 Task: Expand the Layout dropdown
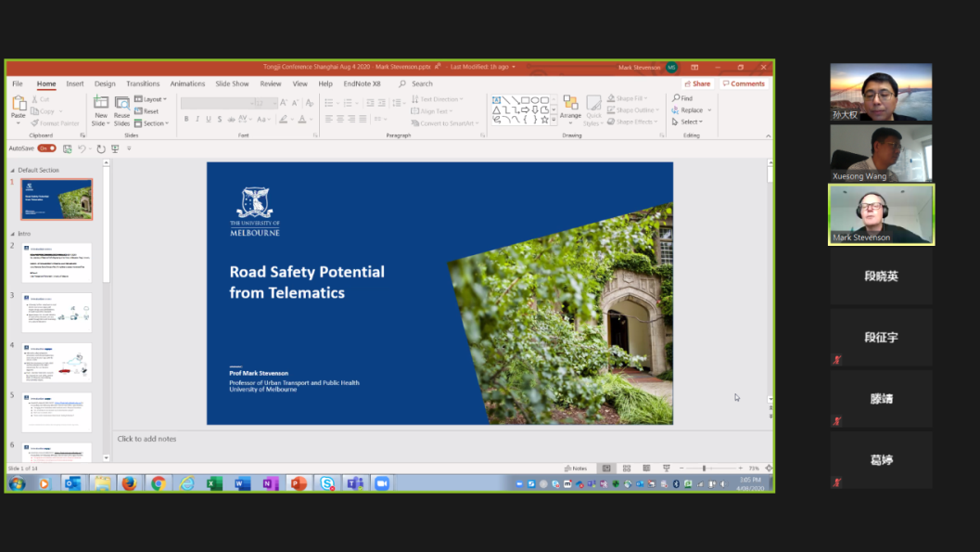point(151,99)
